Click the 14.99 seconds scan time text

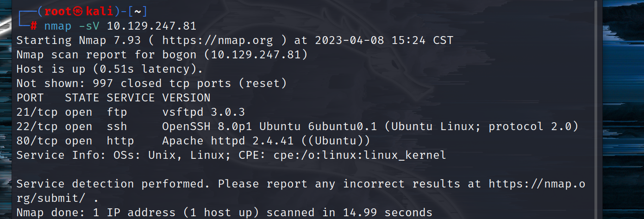coord(388,213)
